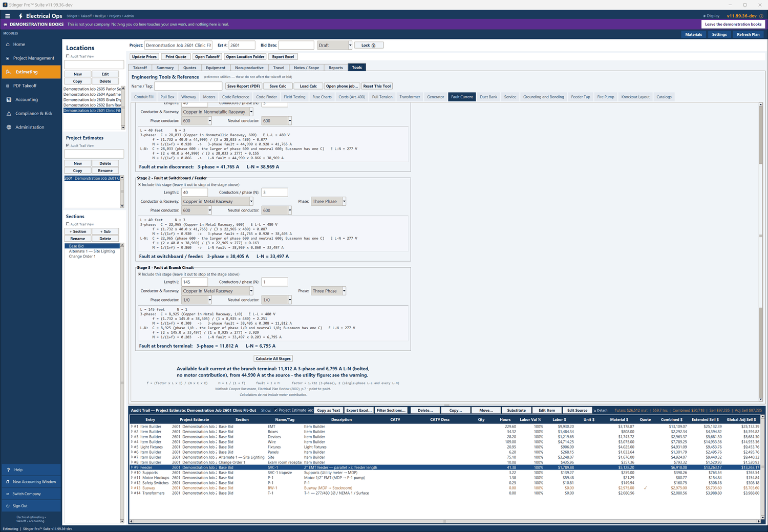
Task: Click the Compliance & Risk warning icon
Action: tap(8, 114)
